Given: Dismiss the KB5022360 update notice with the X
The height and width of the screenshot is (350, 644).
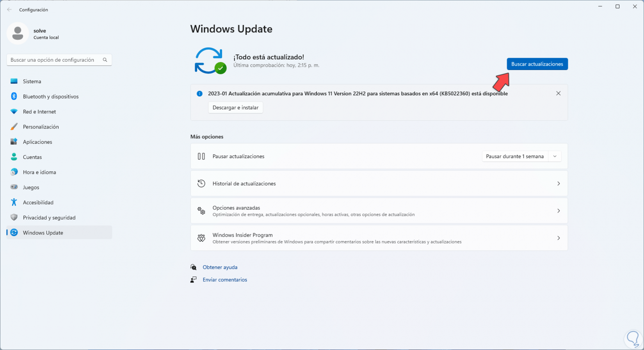Looking at the screenshot, I should coord(559,93).
